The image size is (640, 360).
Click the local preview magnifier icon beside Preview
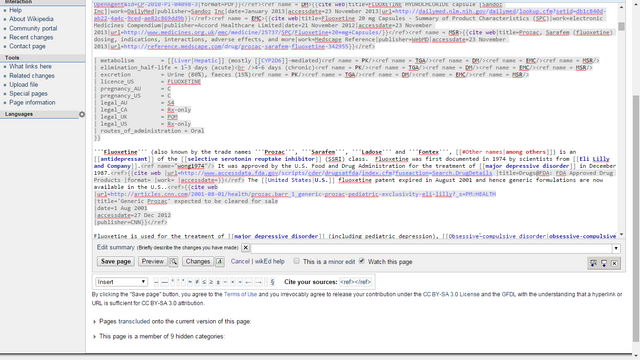click(x=173, y=262)
